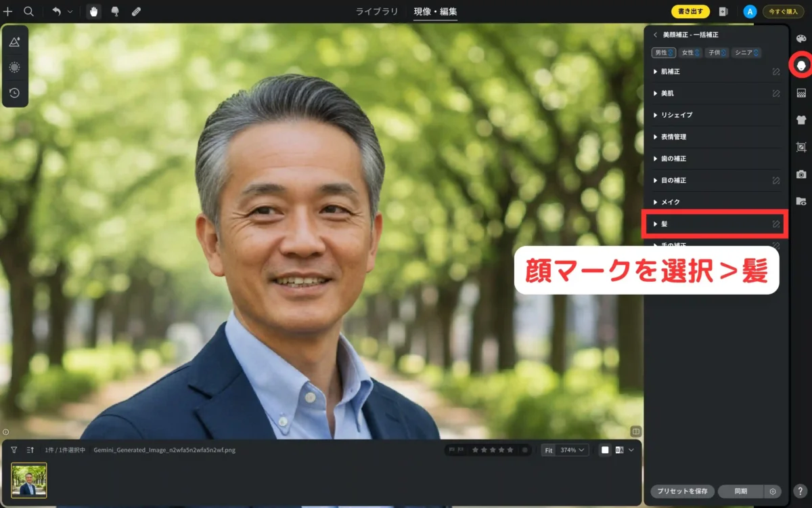Open the search magnifier icon
This screenshot has width=812, height=508.
[28, 12]
